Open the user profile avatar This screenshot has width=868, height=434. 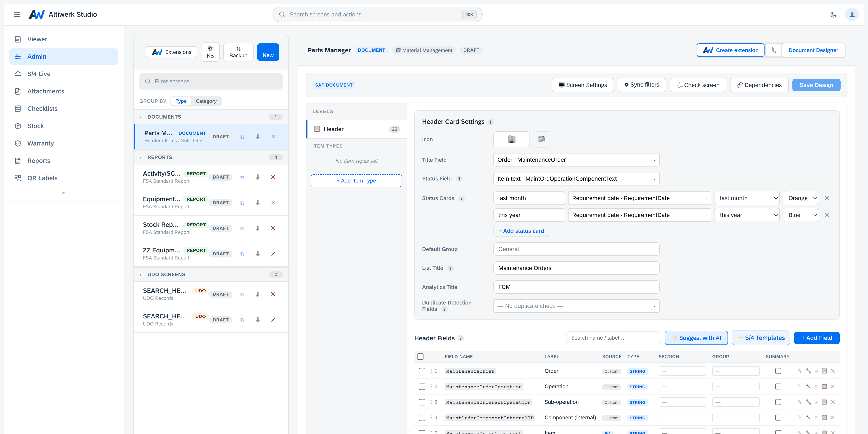pyautogui.click(x=852, y=14)
